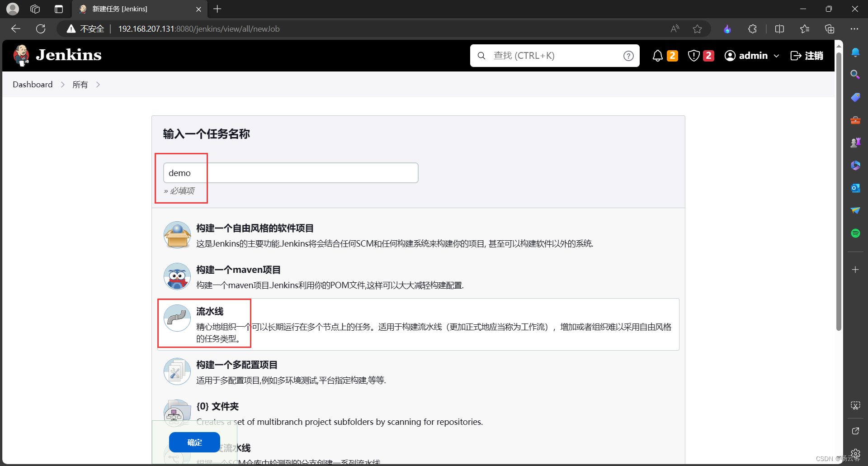This screenshot has width=868, height=466.
Task: Focus the 查找 search box
Action: (555, 56)
